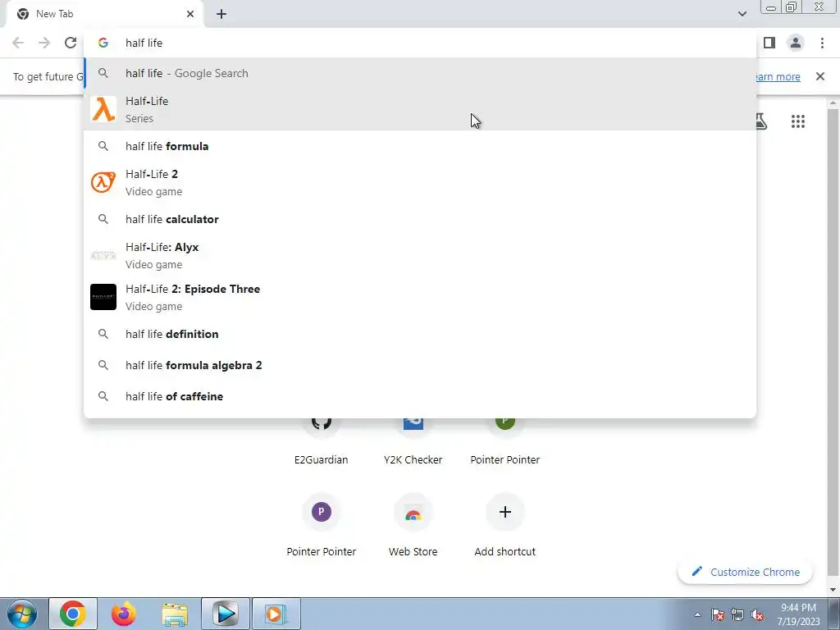This screenshot has height=630, width=840.
Task: Open Chrome three-dot menu
Action: [x=822, y=43]
